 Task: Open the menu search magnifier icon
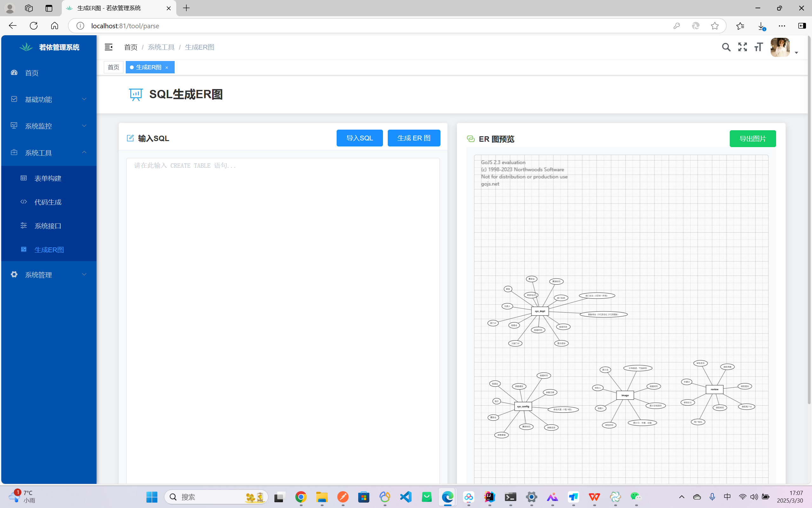[726, 47]
